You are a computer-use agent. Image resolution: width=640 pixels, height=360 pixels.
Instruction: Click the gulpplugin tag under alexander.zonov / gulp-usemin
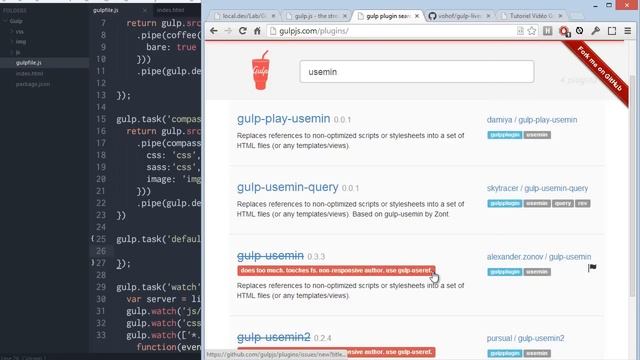coord(504,272)
